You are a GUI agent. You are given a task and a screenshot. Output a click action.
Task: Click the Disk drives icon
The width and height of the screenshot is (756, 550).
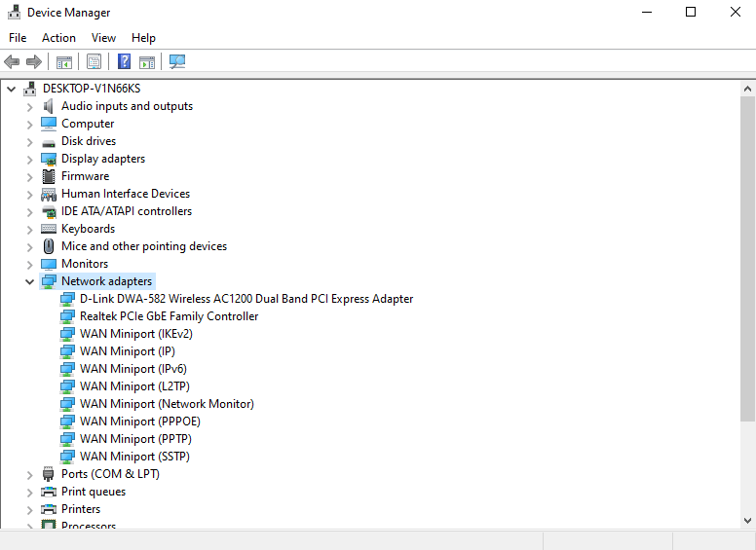(48, 142)
